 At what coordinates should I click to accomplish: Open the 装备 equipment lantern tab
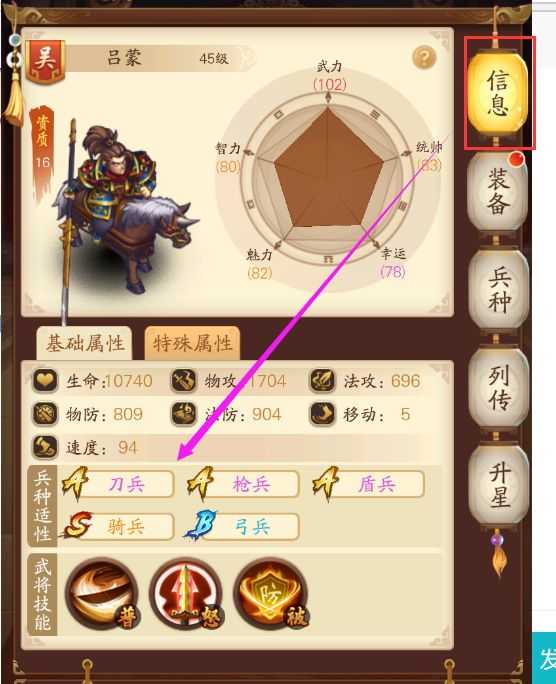click(x=498, y=192)
